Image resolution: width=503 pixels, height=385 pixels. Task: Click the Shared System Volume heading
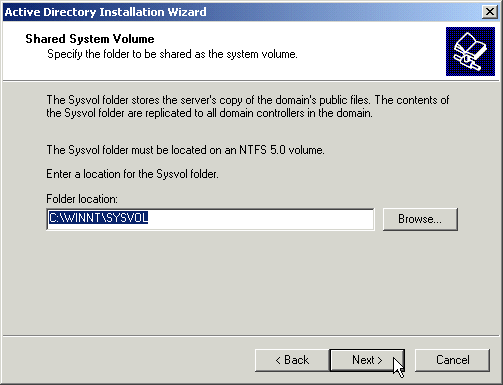[x=90, y=39]
